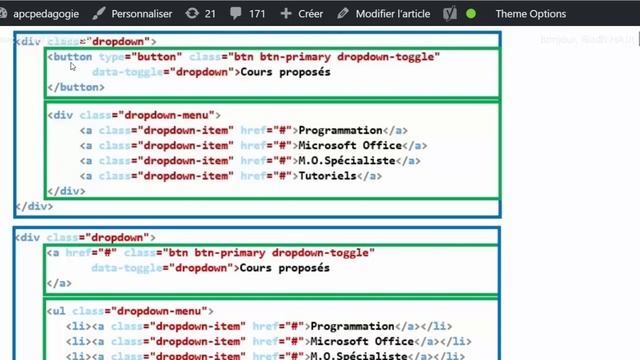This screenshot has height=360, width=640.
Task: Click the second <div class="dropdown"> opening line
Action: pos(85,238)
